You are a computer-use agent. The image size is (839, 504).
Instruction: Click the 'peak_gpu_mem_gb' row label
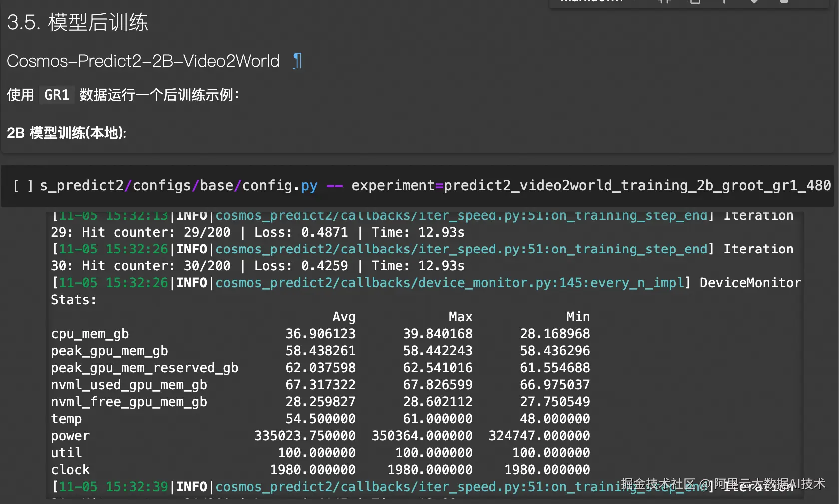(x=109, y=351)
